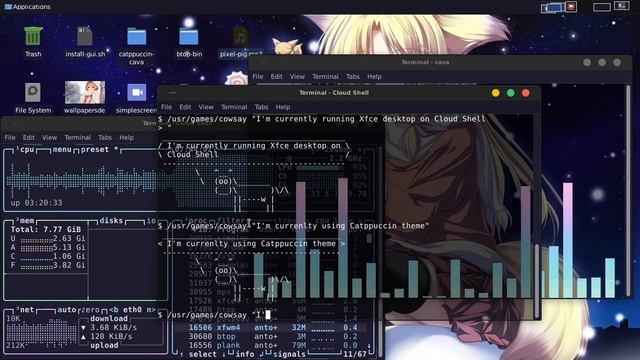Click 'Total: 7.77 GiB' memory text in btop
Image resolution: width=640 pixels, height=360 pixels.
coord(46,229)
